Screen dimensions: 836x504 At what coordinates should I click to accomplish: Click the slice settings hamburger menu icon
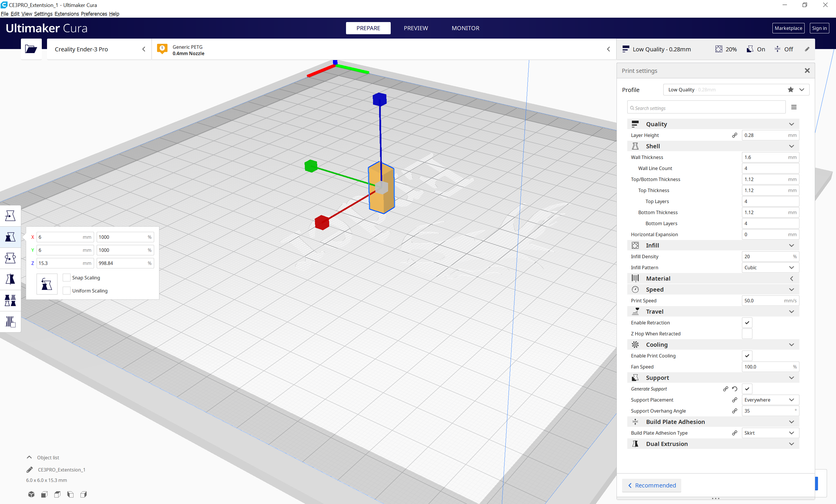pos(794,107)
